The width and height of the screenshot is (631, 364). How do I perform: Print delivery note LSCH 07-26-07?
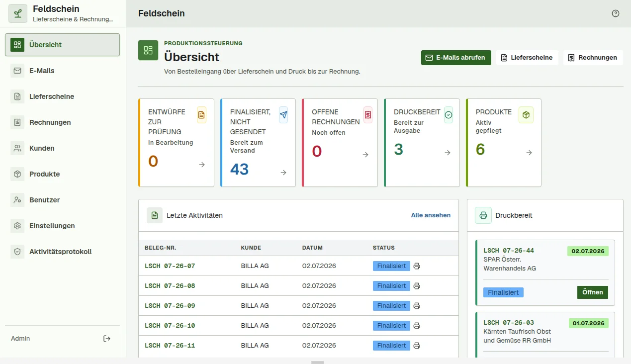coord(417,266)
